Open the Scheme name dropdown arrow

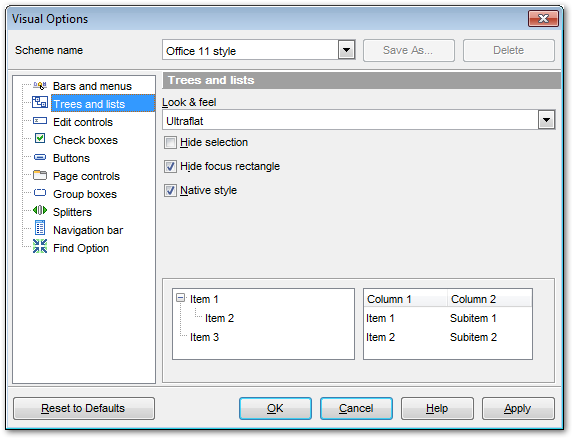pos(346,50)
